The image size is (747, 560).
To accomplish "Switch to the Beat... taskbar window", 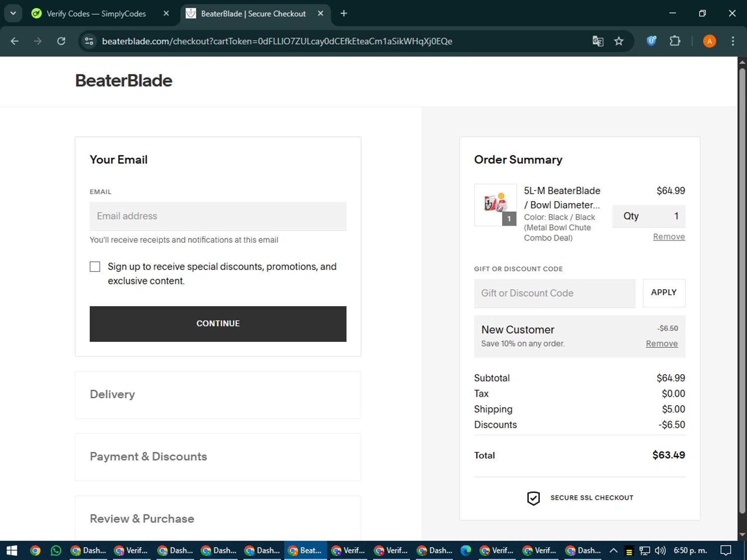I will pyautogui.click(x=306, y=551).
